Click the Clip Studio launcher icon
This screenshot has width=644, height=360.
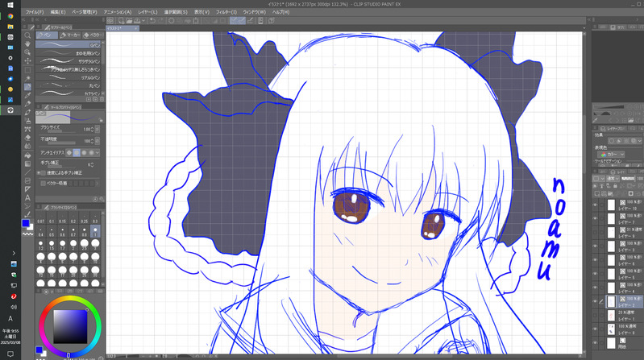tap(110, 20)
